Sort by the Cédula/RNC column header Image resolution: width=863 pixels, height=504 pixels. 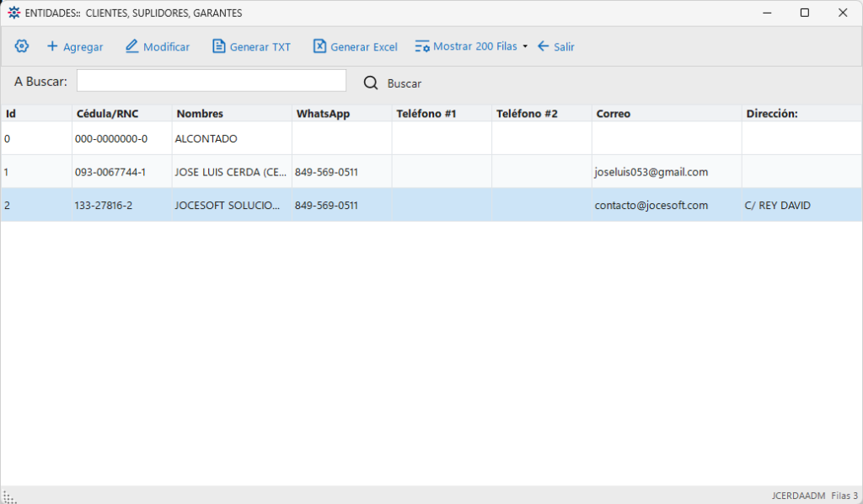[122, 113]
